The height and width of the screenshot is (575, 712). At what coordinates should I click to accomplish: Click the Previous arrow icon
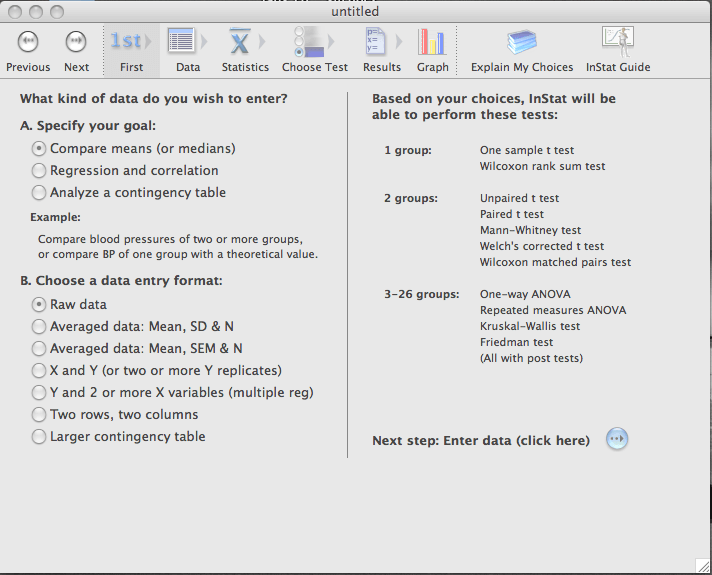28,42
